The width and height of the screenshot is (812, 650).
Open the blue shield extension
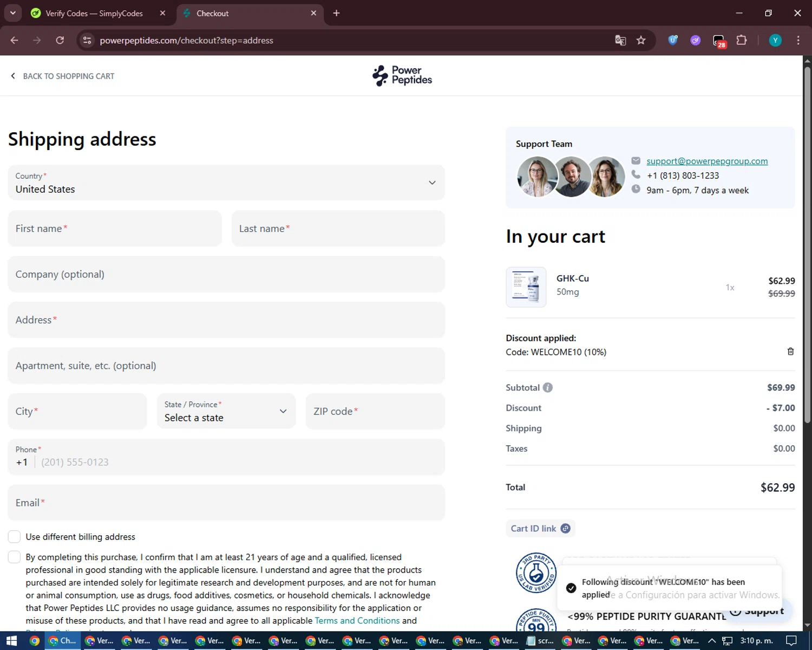tap(673, 40)
